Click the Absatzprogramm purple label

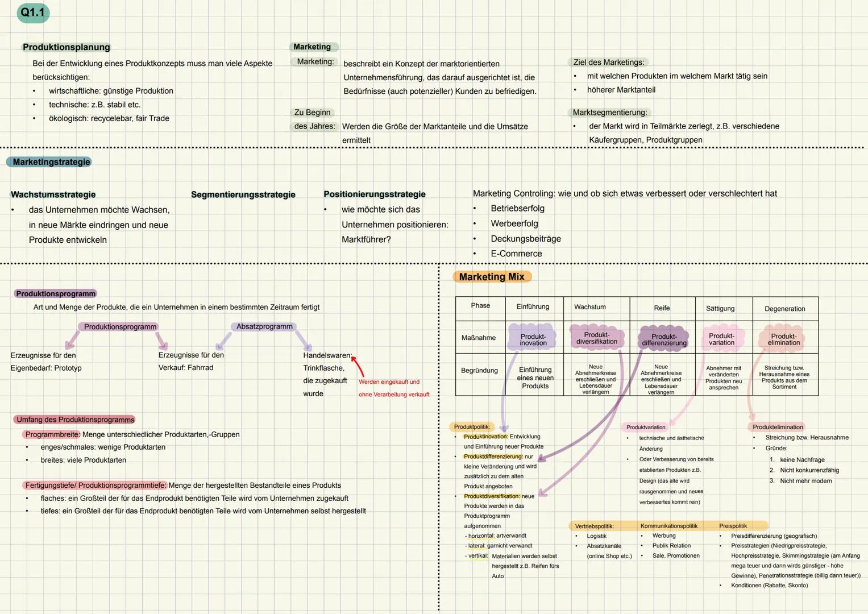[x=264, y=327]
